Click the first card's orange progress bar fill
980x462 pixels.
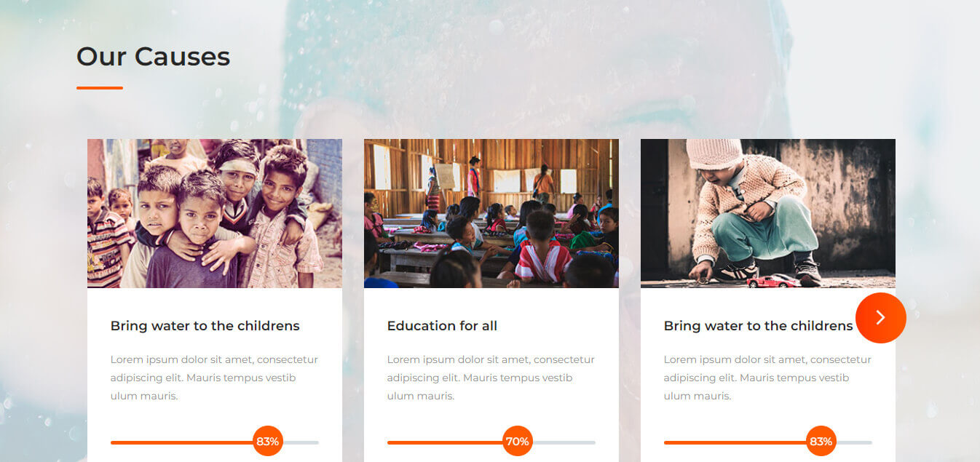pos(182,442)
